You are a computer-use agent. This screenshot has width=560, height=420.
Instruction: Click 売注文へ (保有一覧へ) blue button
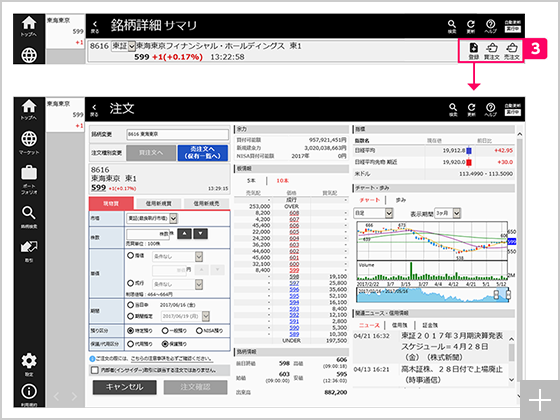(202, 153)
